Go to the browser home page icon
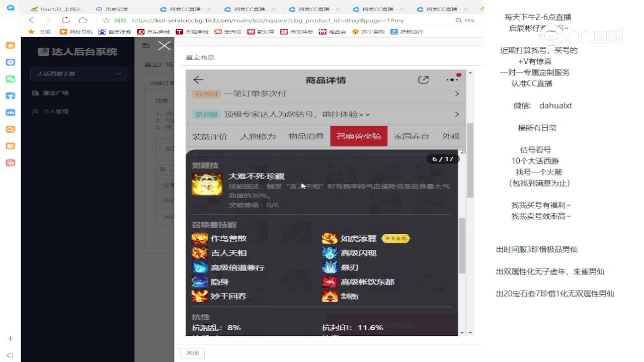Image resolution: width=644 pixels, height=362 pixels. pos(83,20)
